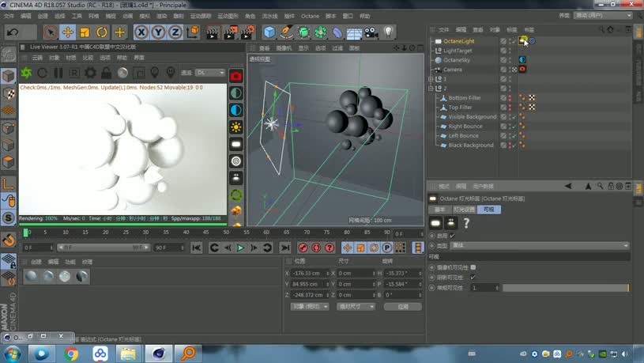Pause the Live Viewer render

click(58, 73)
